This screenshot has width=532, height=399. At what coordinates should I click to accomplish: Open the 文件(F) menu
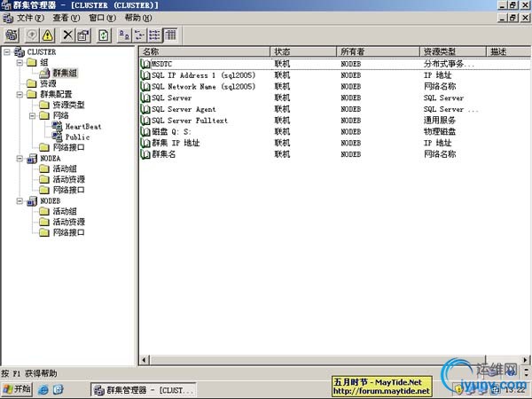point(30,18)
